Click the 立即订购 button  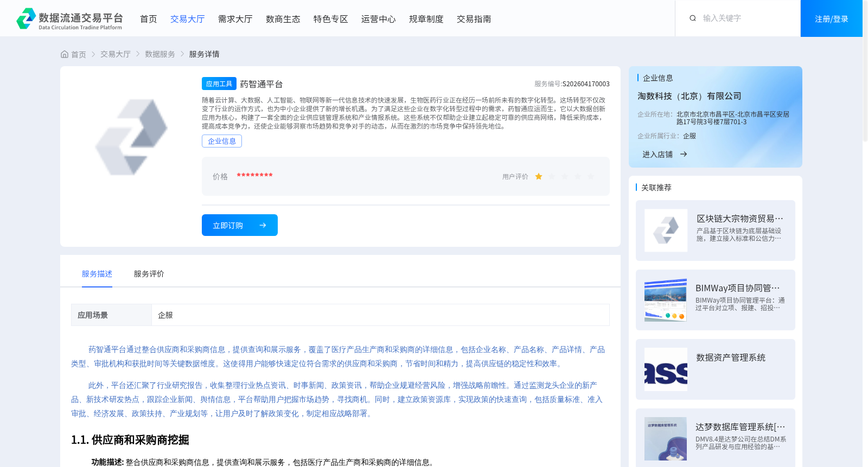[x=240, y=225]
